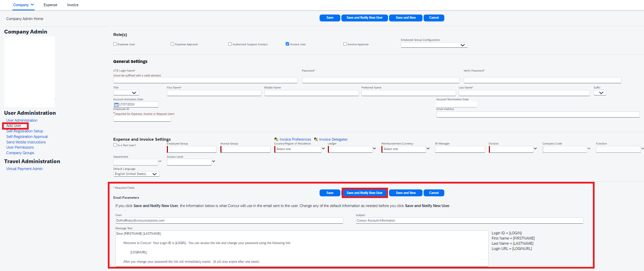Open the Account Activation Date calendar icon
The image size is (644, 271).
point(116,104)
